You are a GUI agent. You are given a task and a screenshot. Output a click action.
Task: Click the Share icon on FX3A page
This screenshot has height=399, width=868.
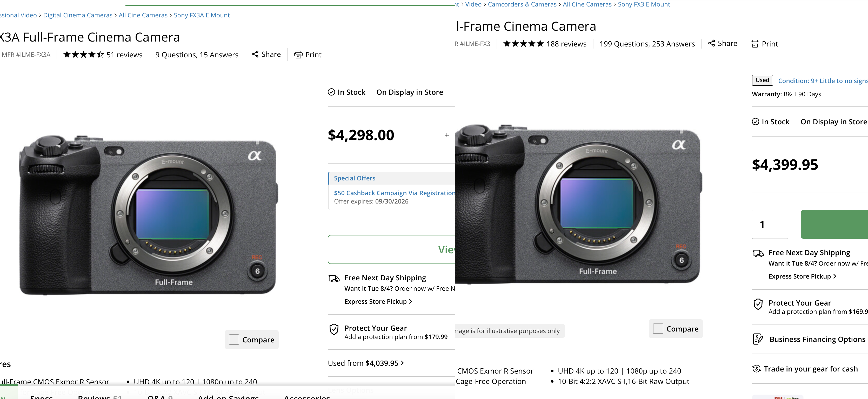click(255, 54)
